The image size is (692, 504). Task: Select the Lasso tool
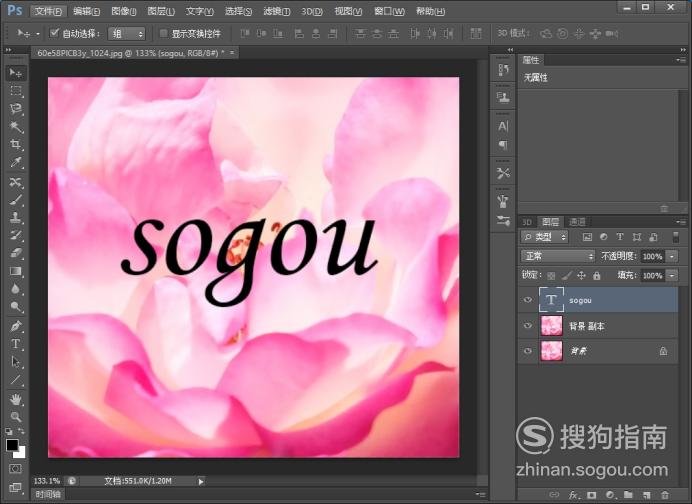(16, 109)
